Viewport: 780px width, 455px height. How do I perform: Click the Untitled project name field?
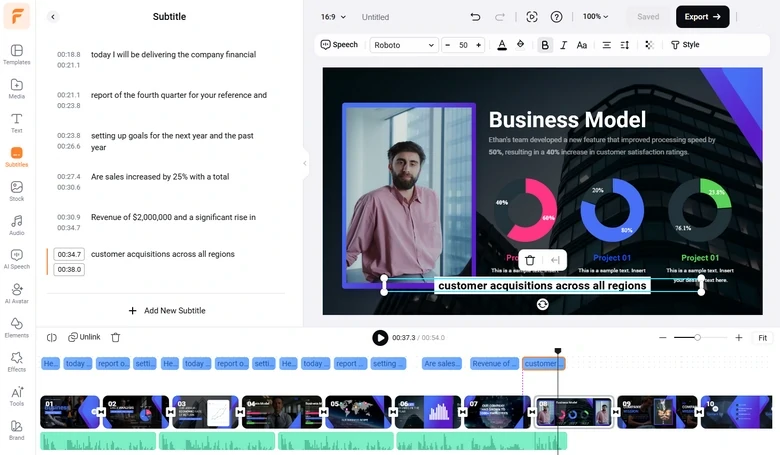[x=376, y=17]
